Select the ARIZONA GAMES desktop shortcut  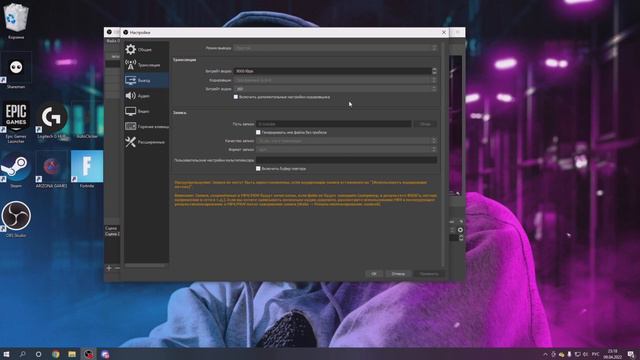pyautogui.click(x=51, y=170)
